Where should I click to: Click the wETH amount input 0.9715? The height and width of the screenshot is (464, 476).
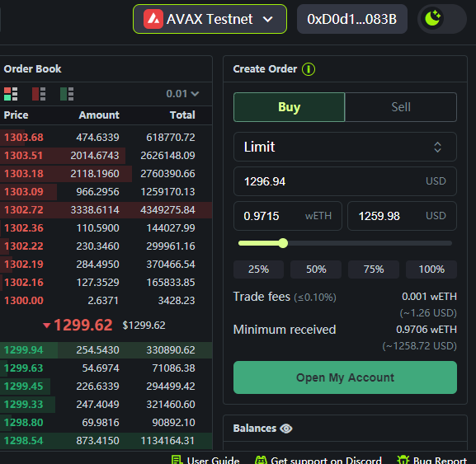[288, 216]
